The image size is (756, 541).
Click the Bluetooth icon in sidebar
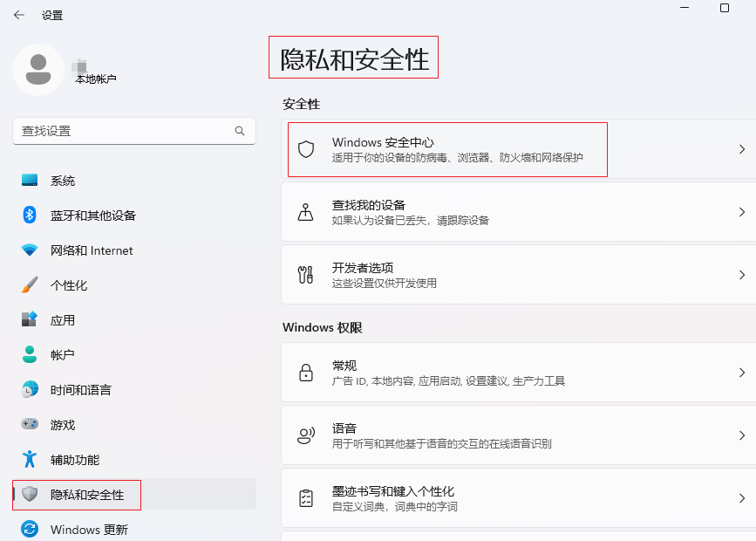[x=30, y=216]
